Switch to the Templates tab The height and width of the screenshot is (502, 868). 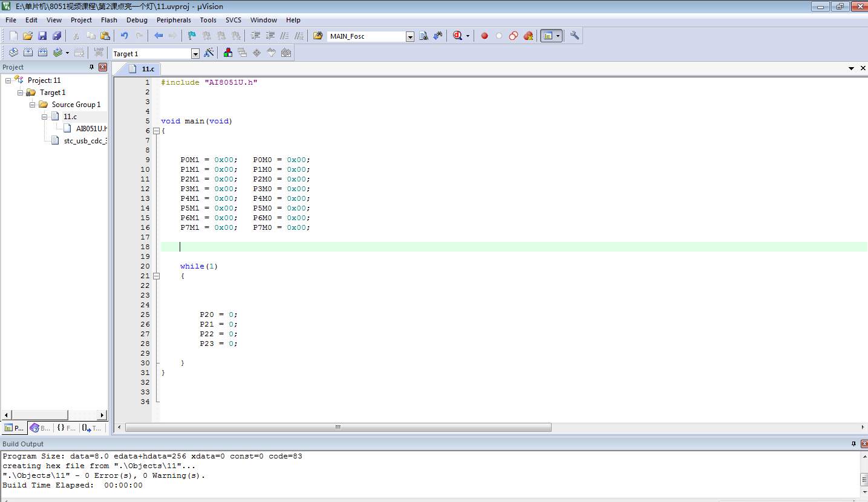point(92,428)
